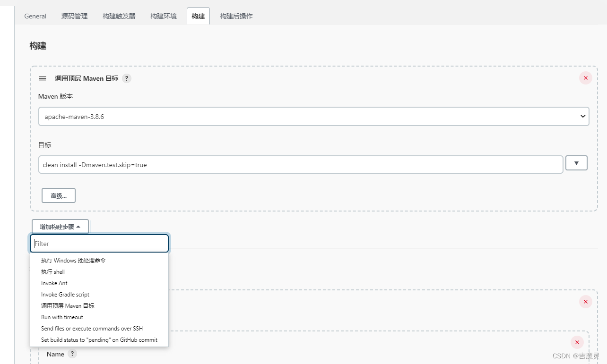Choose Invoke Ant build step
607x364 pixels.
click(x=53, y=283)
